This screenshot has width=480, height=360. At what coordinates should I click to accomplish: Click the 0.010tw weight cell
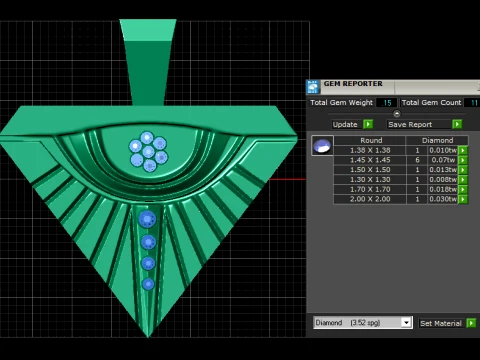point(443,150)
